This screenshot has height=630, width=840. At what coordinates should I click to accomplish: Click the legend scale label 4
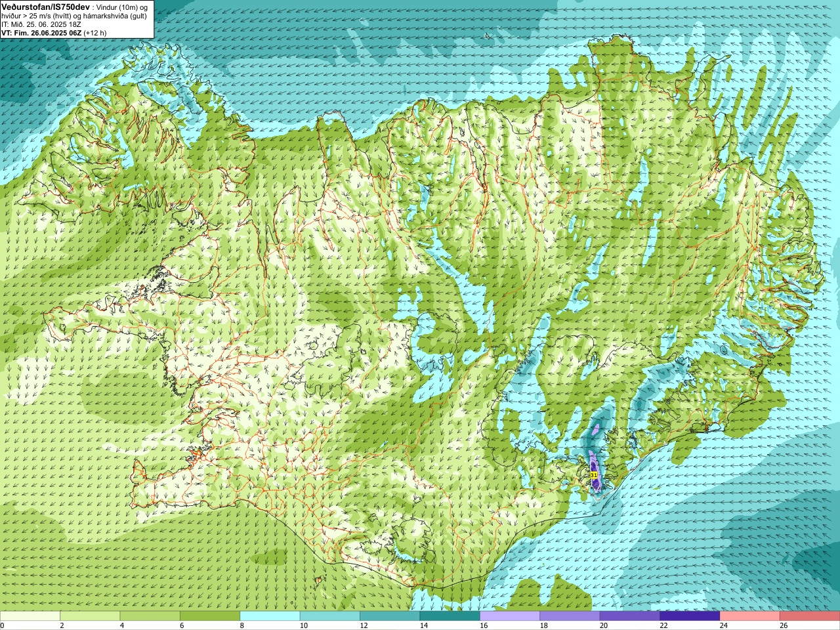point(122,625)
